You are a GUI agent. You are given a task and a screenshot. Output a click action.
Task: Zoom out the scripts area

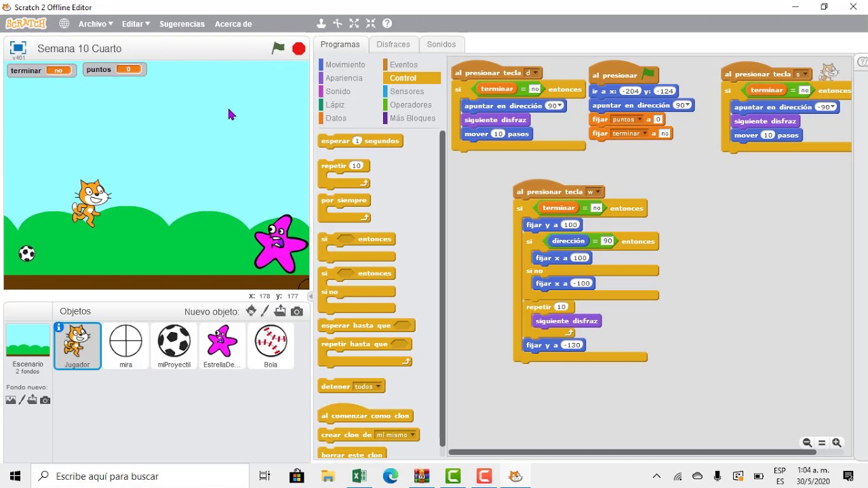click(x=807, y=443)
